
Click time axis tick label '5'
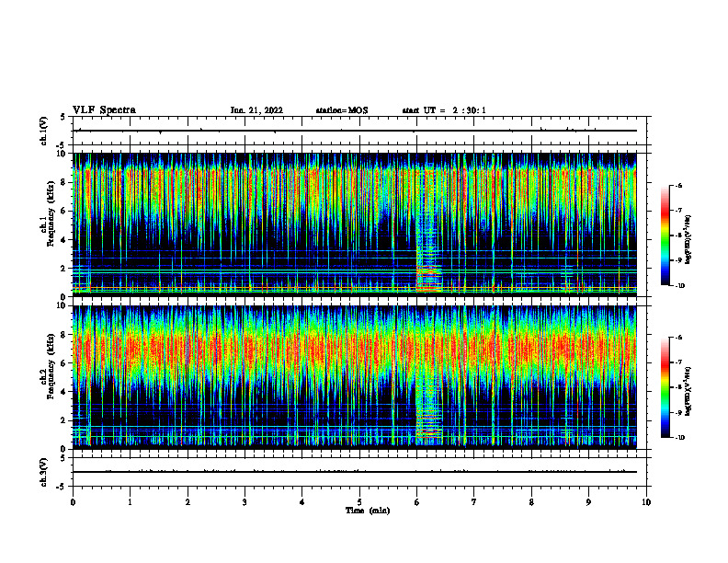coord(359,502)
